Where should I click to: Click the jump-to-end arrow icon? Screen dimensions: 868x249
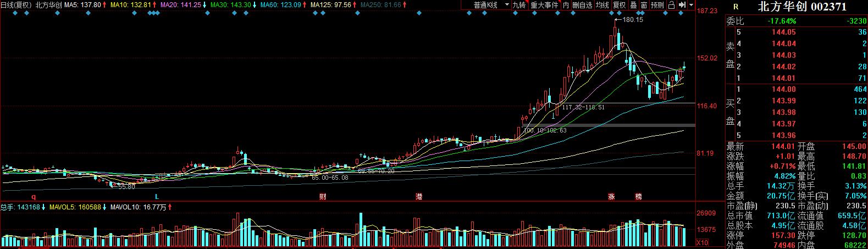click(682, 5)
